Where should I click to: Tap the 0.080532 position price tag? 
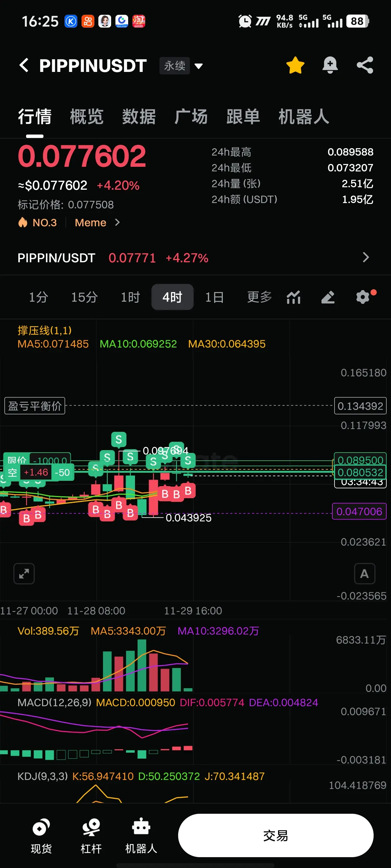click(360, 472)
